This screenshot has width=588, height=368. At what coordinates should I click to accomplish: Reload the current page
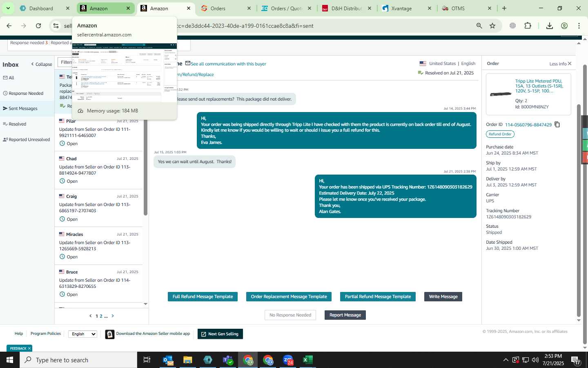pyautogui.click(x=38, y=26)
